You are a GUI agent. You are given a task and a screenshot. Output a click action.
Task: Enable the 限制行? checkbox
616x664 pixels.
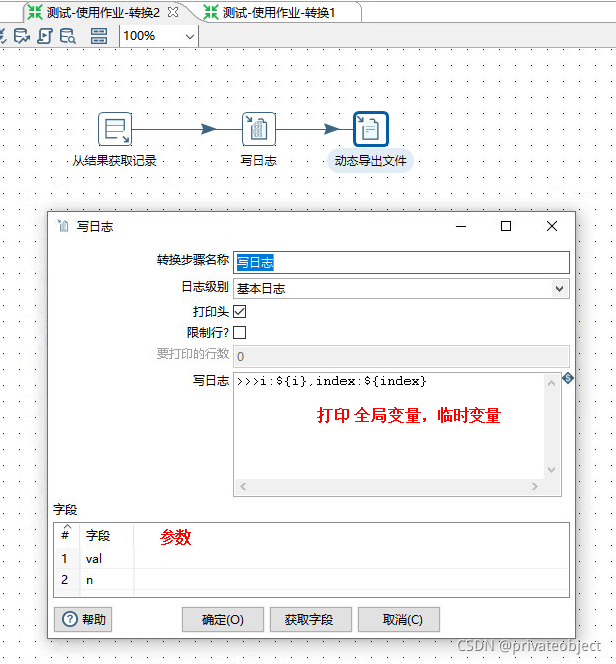pyautogui.click(x=240, y=332)
